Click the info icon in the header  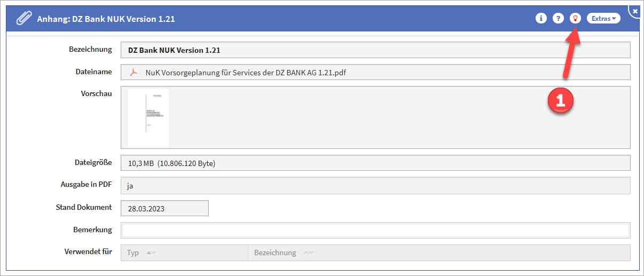pyautogui.click(x=541, y=19)
